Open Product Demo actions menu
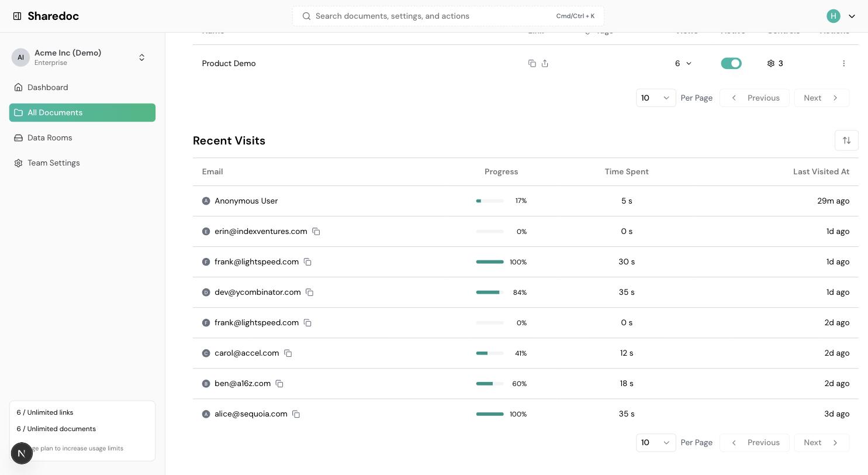This screenshot has width=868, height=475. pos(843,63)
